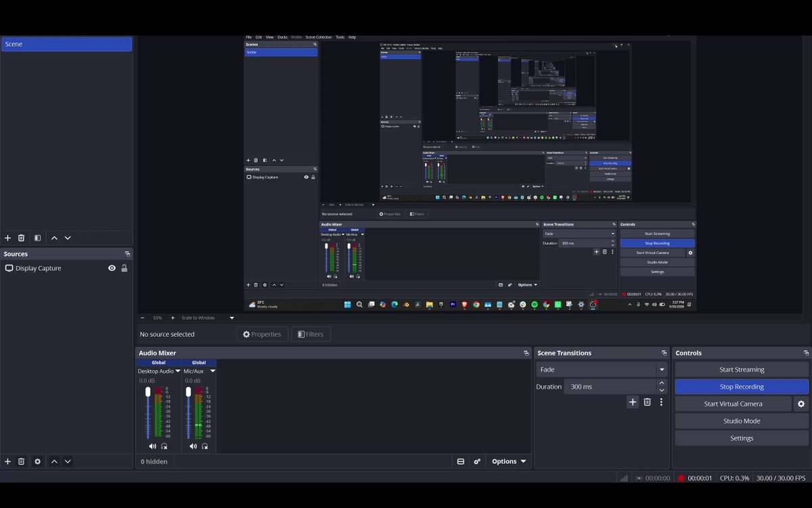The height and width of the screenshot is (508, 812).
Task: Float the Sources dock with its undock icon
Action: pos(127,254)
